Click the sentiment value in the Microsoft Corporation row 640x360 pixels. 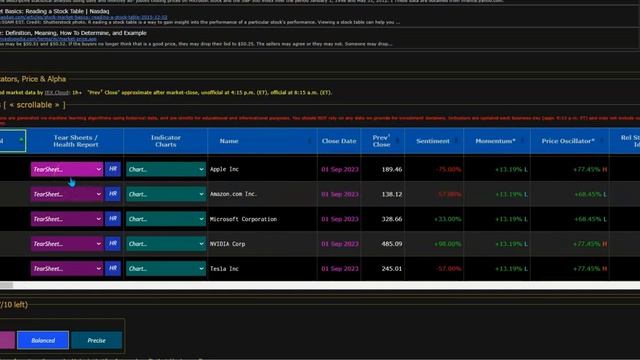[448, 219]
